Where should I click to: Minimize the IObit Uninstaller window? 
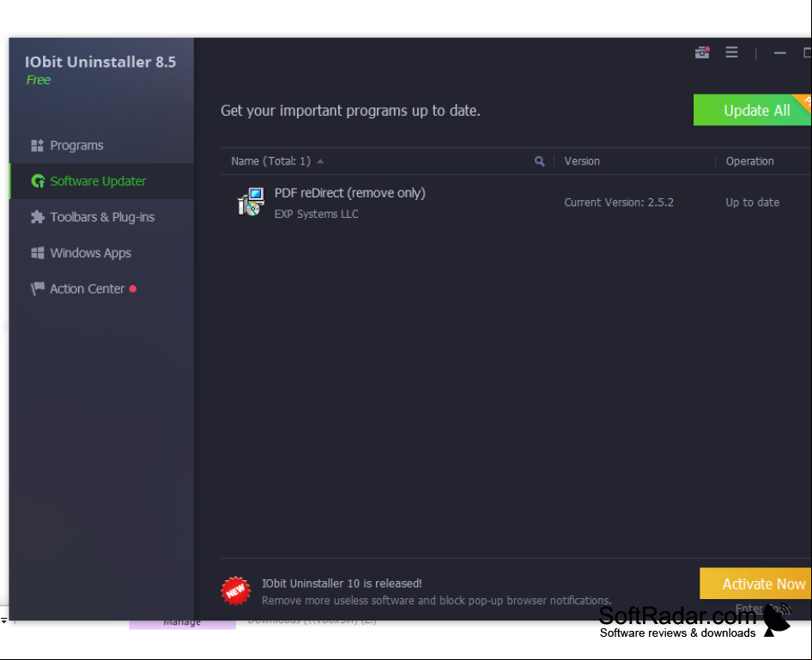780,53
